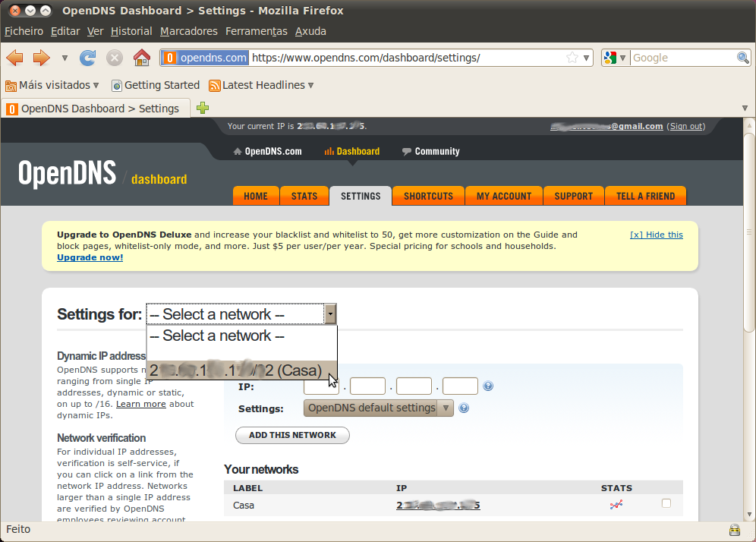756x542 pixels.
Task: Click the page vertical scrollbar thumb
Action: coord(748,232)
